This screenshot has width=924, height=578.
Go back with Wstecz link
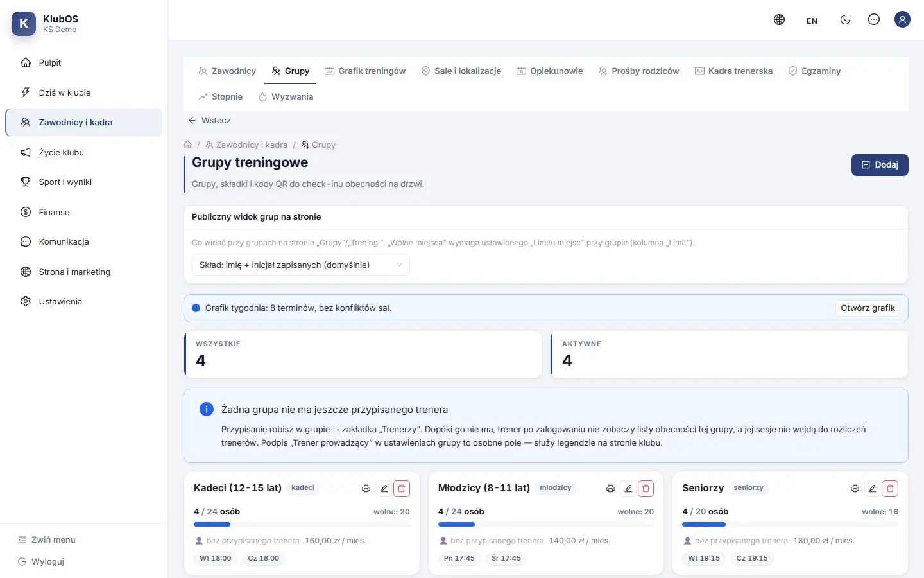[209, 121]
